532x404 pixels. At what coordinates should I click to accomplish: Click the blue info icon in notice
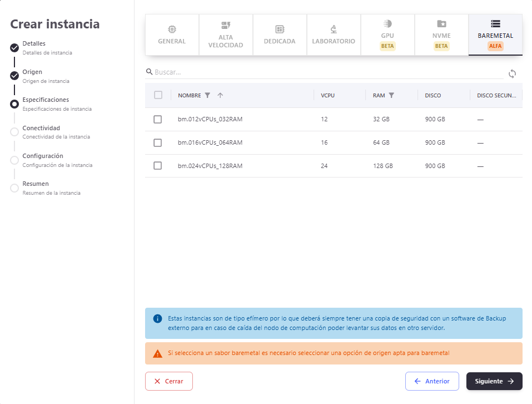[x=157, y=319]
